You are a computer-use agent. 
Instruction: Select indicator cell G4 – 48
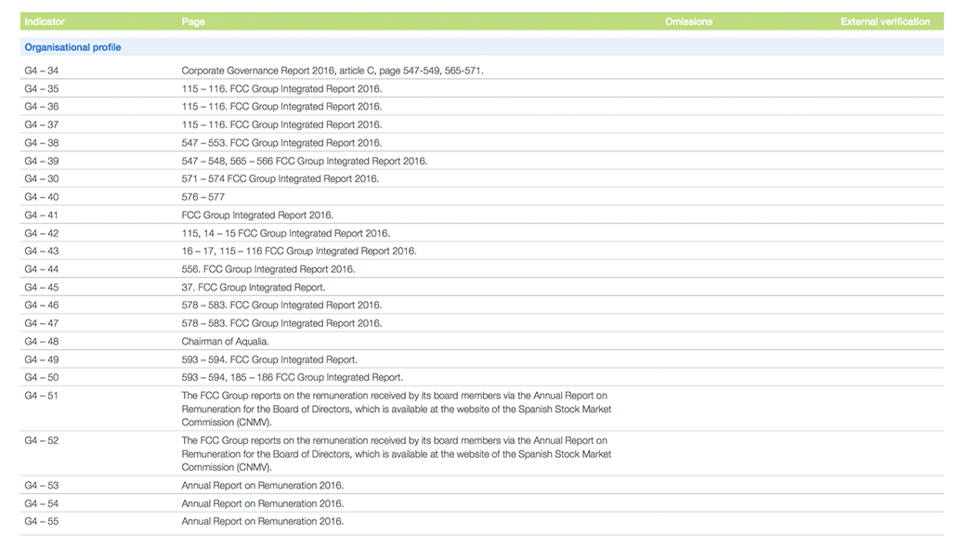click(x=41, y=342)
